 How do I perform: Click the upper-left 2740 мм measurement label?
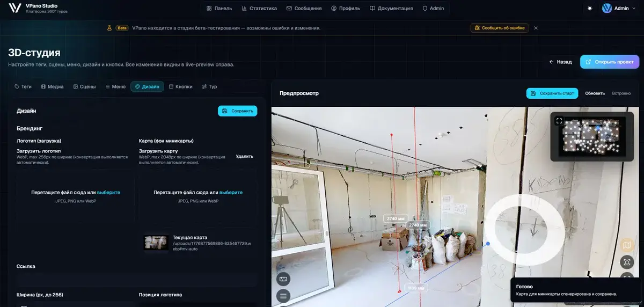click(395, 218)
